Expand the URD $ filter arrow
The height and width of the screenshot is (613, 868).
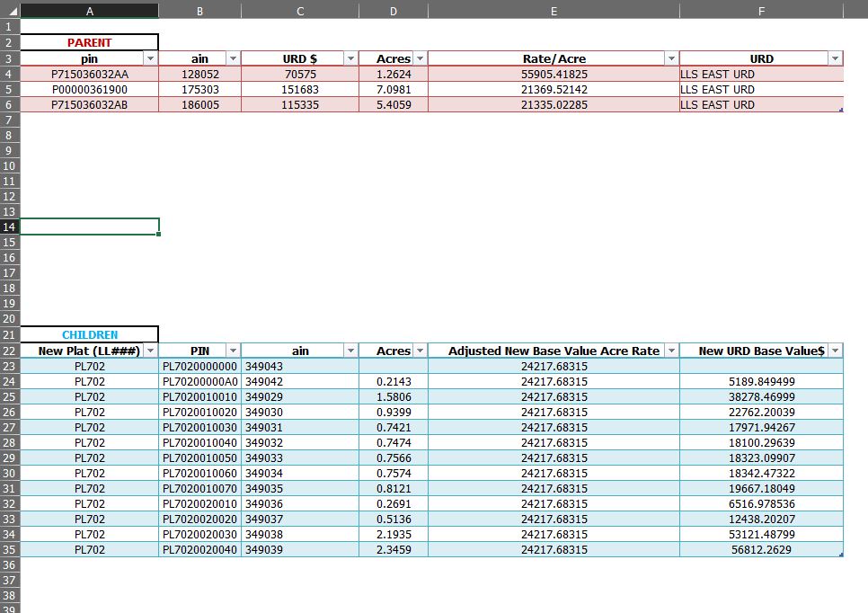coord(350,58)
